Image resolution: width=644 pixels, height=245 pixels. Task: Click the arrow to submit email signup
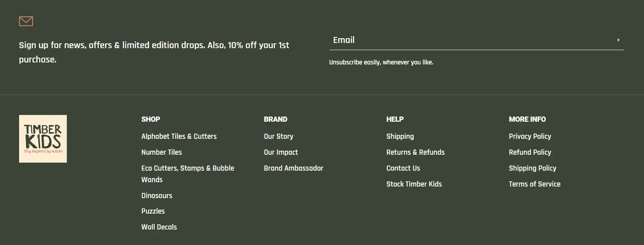(618, 40)
